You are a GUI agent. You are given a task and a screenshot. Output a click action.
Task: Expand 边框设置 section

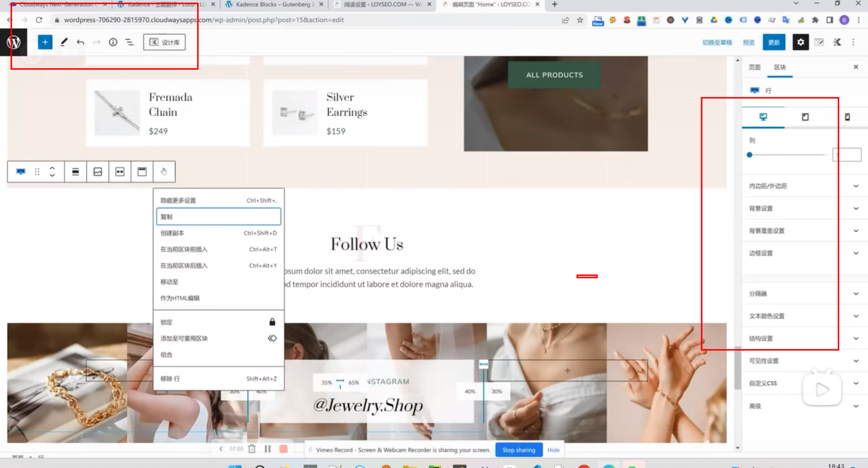(804, 253)
